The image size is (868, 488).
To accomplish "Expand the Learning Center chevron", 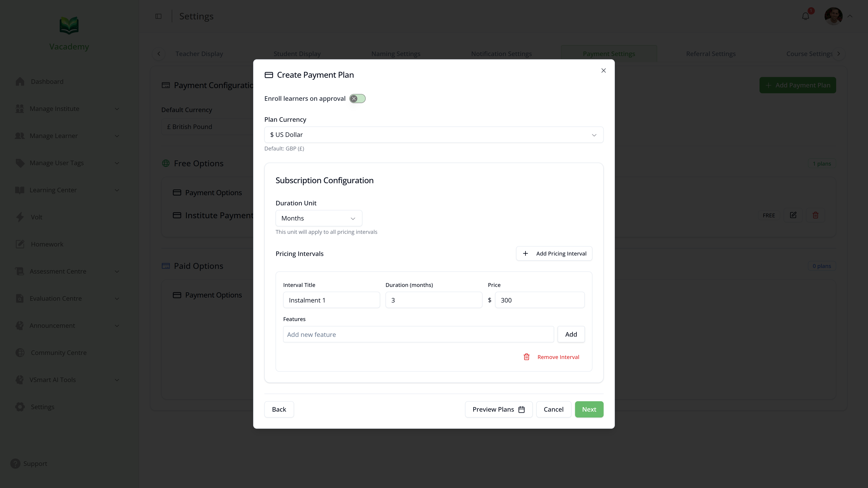I will pos(117,190).
